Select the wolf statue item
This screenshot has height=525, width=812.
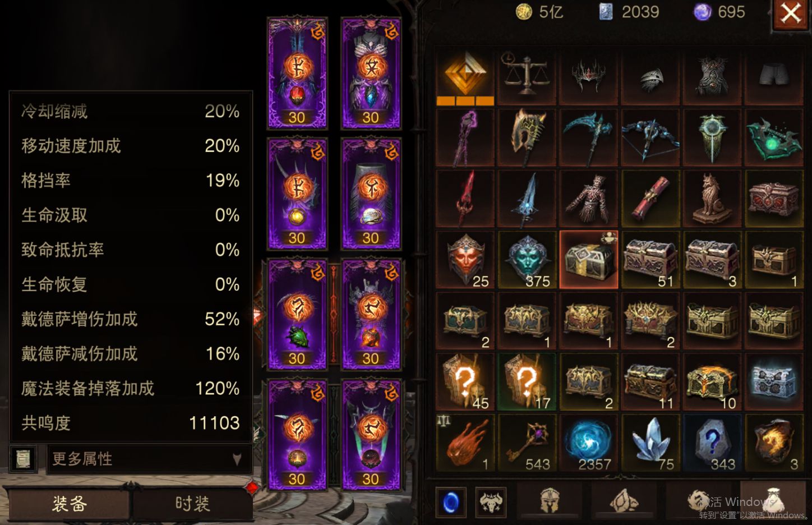[x=712, y=199]
